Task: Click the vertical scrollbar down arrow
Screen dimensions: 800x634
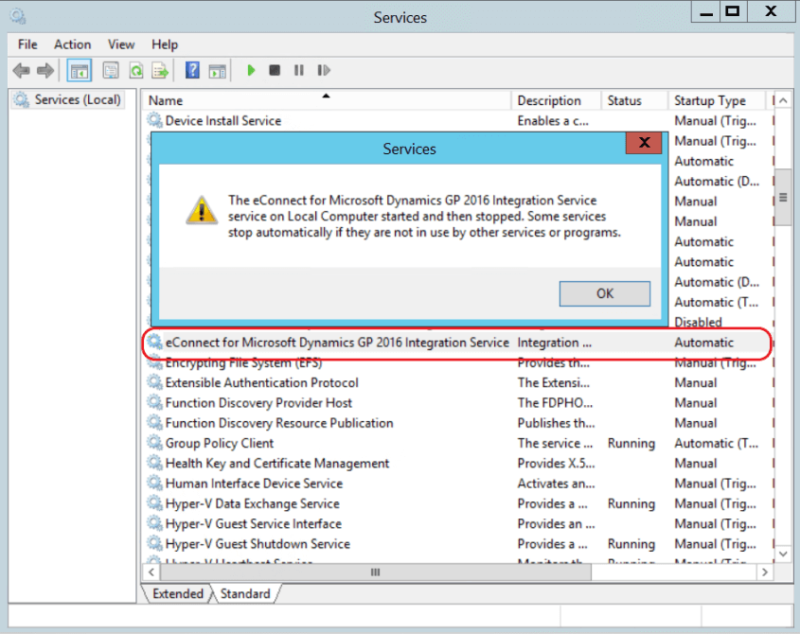Action: coord(783,554)
